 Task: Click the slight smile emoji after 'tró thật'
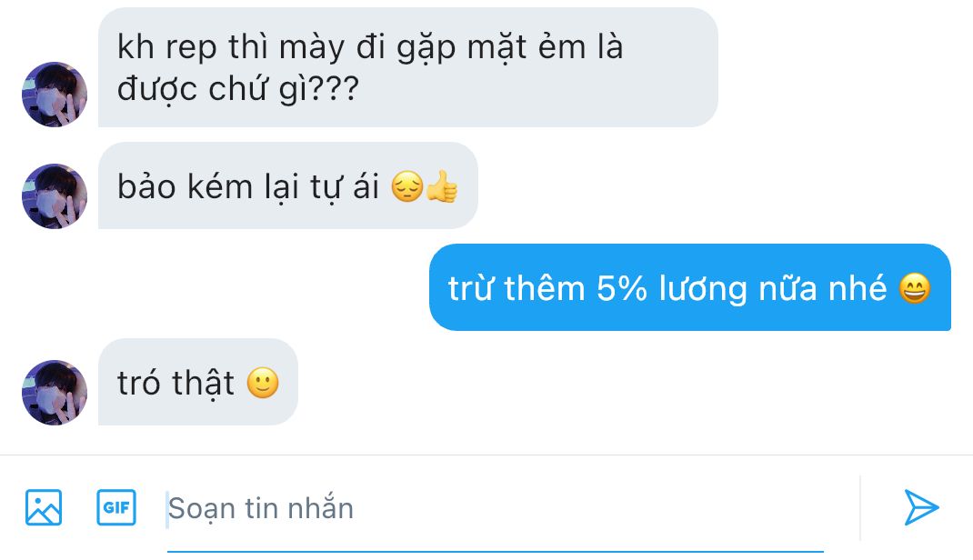(x=263, y=383)
